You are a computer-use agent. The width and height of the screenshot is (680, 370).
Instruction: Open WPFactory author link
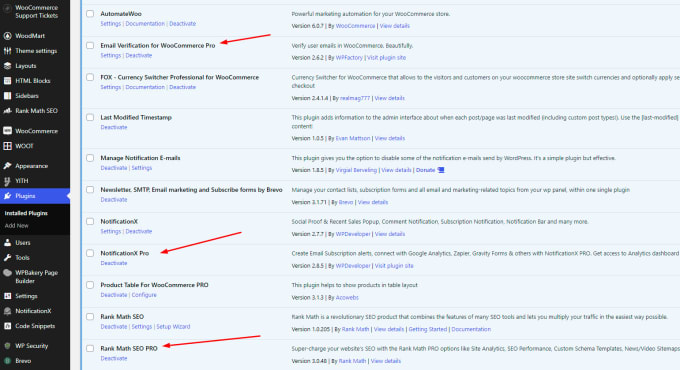point(349,58)
